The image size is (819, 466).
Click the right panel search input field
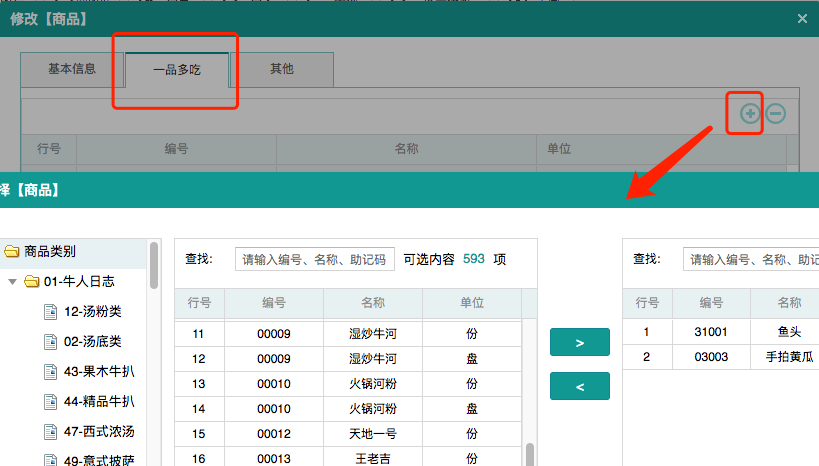tap(750, 259)
